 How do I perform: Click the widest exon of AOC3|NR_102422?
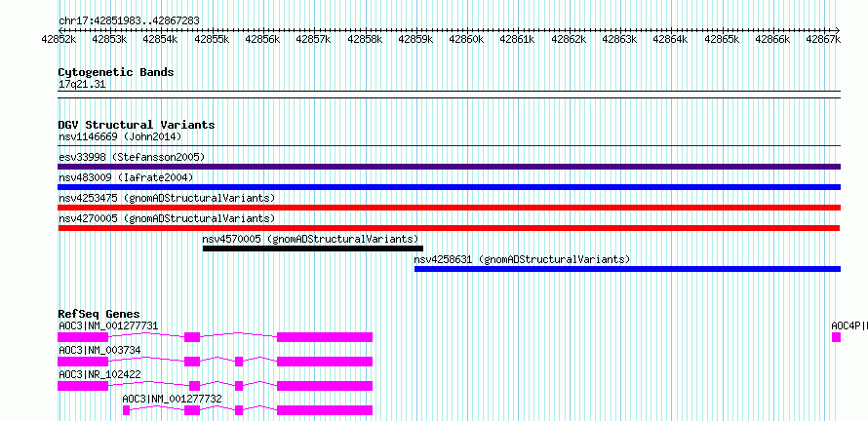(325, 386)
